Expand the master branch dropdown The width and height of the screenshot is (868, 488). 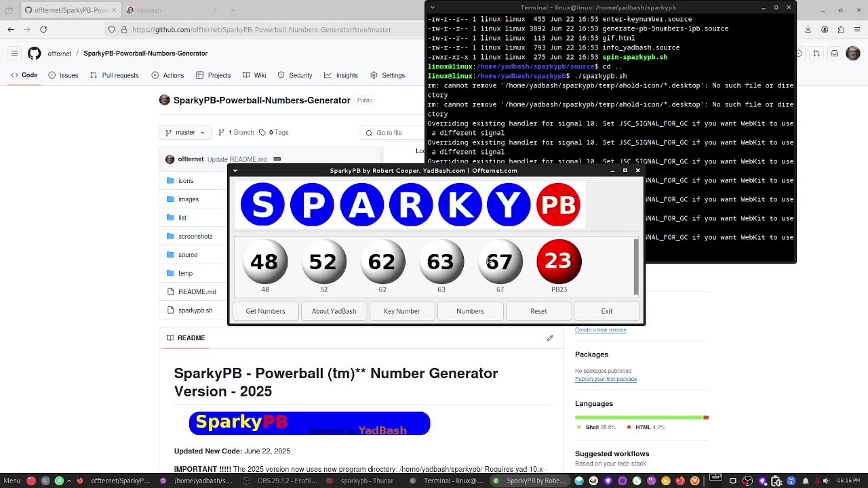click(x=185, y=133)
